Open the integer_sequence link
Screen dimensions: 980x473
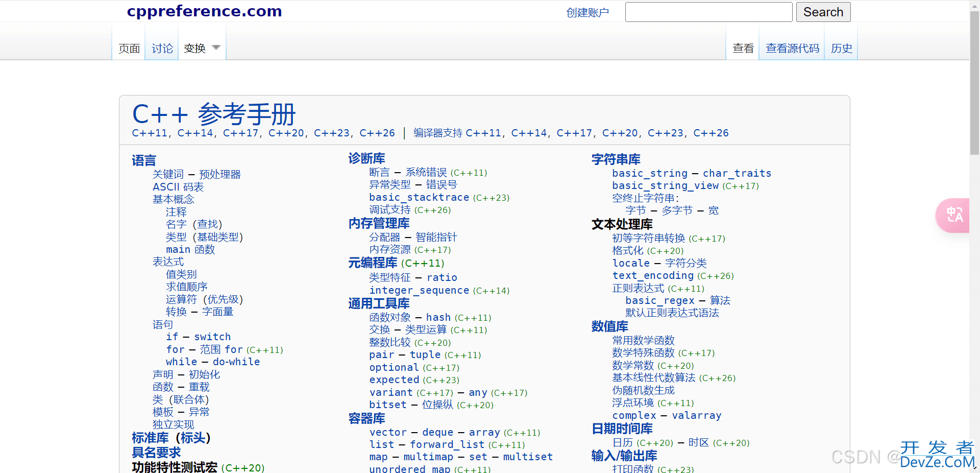419,291
